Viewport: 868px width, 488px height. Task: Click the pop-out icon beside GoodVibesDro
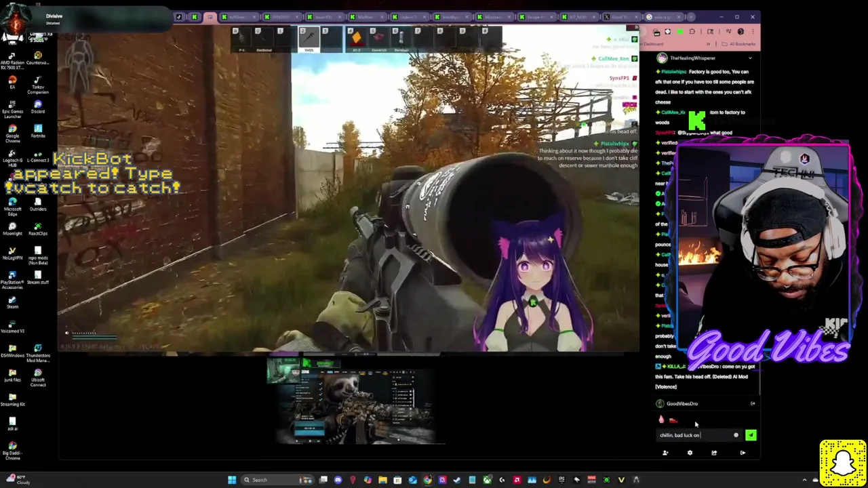click(x=753, y=403)
